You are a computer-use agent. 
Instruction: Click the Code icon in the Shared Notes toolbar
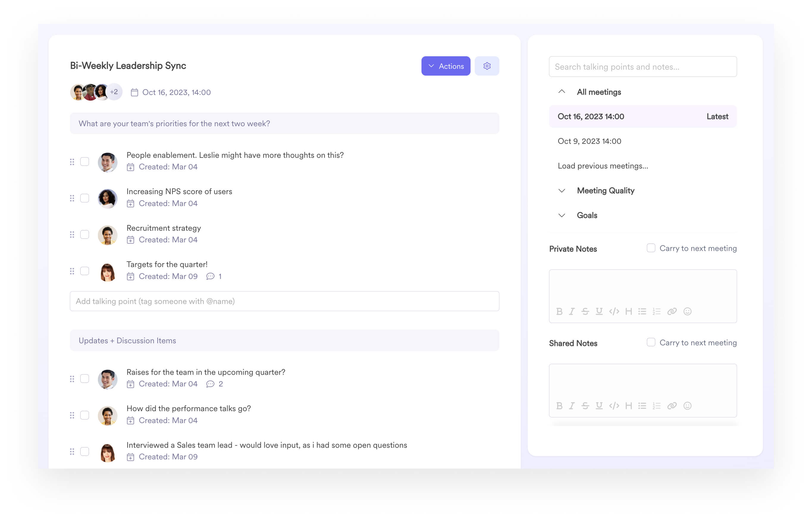point(614,405)
